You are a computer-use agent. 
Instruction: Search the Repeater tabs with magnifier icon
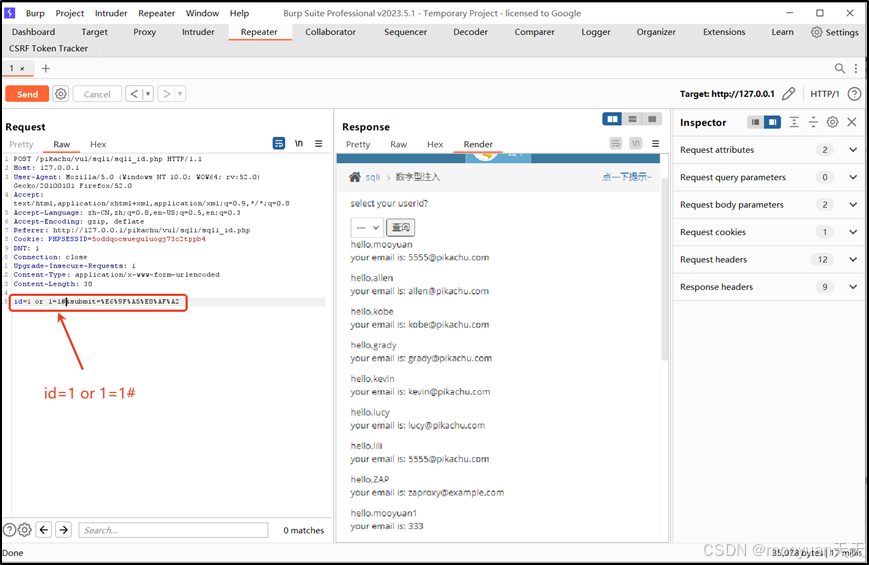(x=840, y=68)
